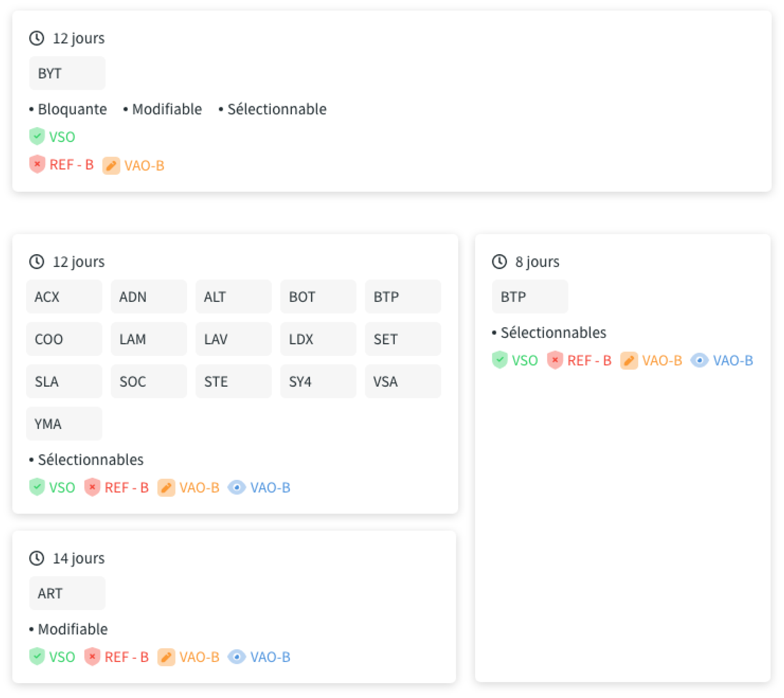Click the clock icon in the 14 jours card
784x698 pixels.
[x=37, y=558]
